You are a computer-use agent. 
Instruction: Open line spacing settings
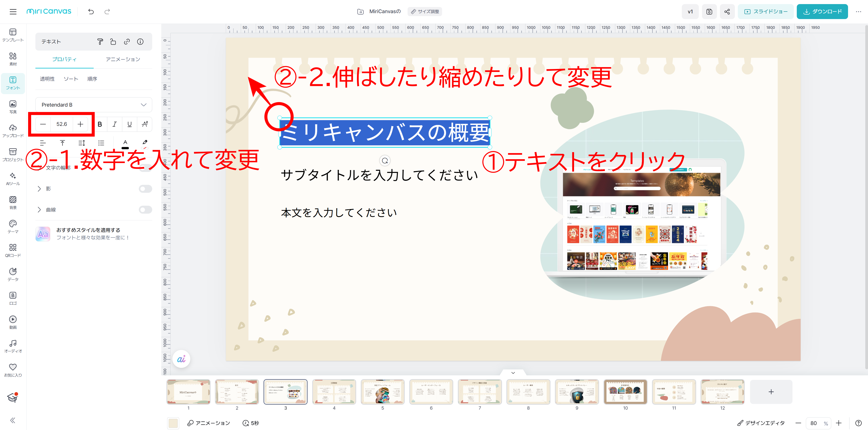(82, 143)
